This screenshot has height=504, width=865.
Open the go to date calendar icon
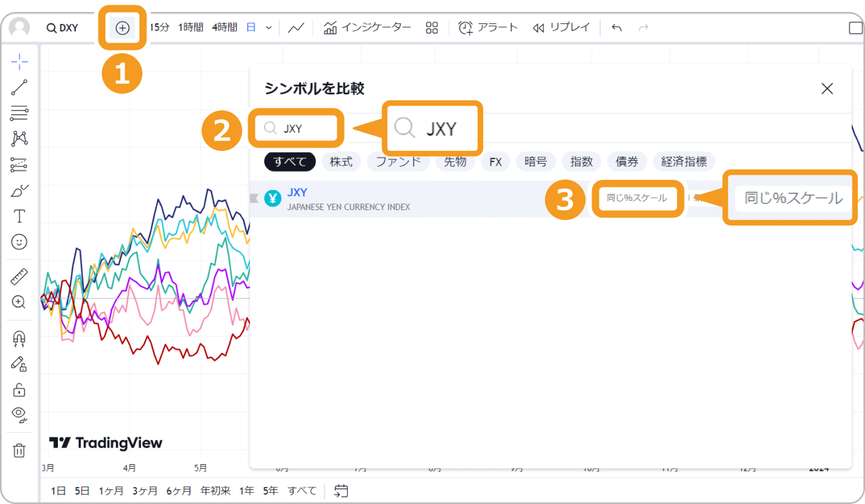(341, 491)
